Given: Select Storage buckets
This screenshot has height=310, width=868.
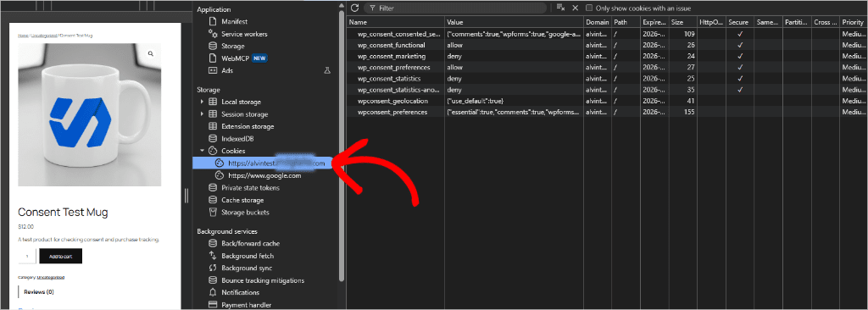Looking at the screenshot, I should (x=245, y=212).
